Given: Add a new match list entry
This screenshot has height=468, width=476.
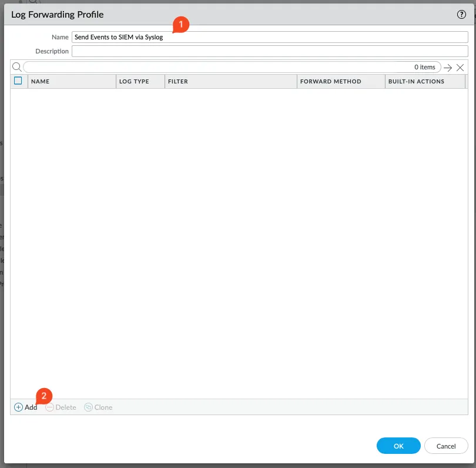Looking at the screenshot, I should point(26,407).
